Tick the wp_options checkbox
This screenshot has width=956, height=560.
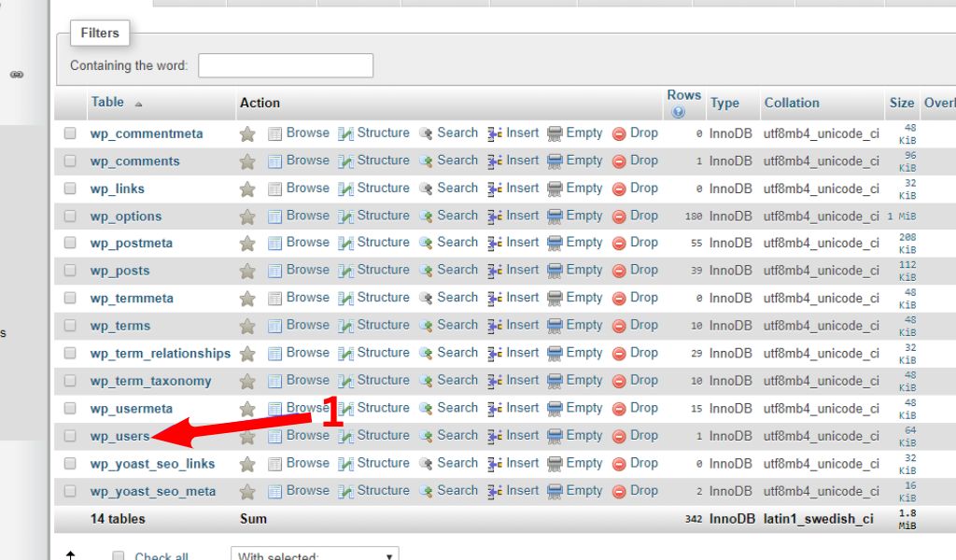70,216
